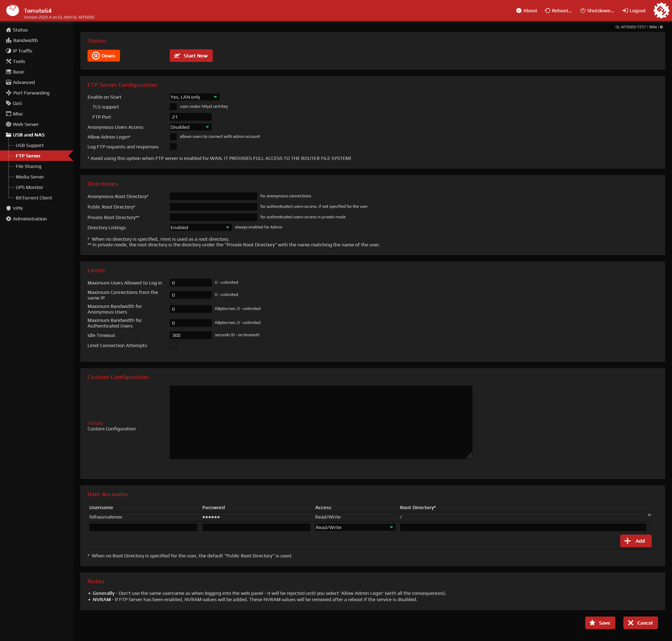The width and height of the screenshot is (672, 641).
Task: Open the Enable on Start dropdown
Action: [x=194, y=97]
